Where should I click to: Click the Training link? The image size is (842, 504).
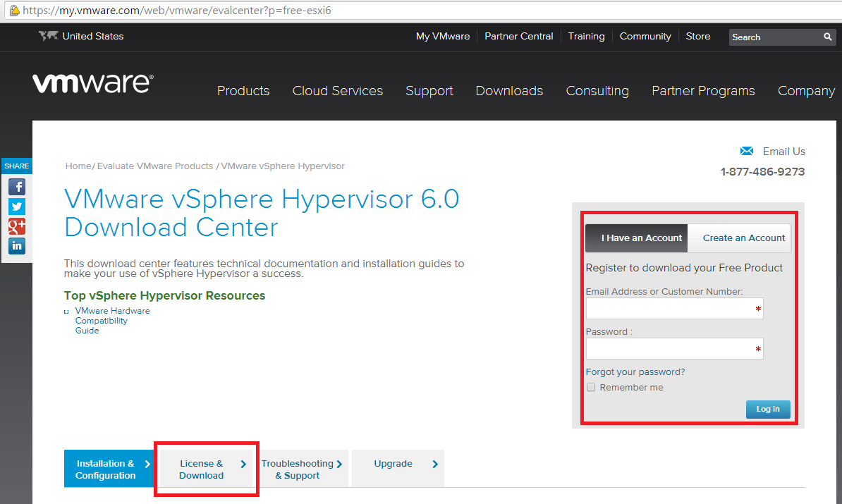(x=587, y=36)
